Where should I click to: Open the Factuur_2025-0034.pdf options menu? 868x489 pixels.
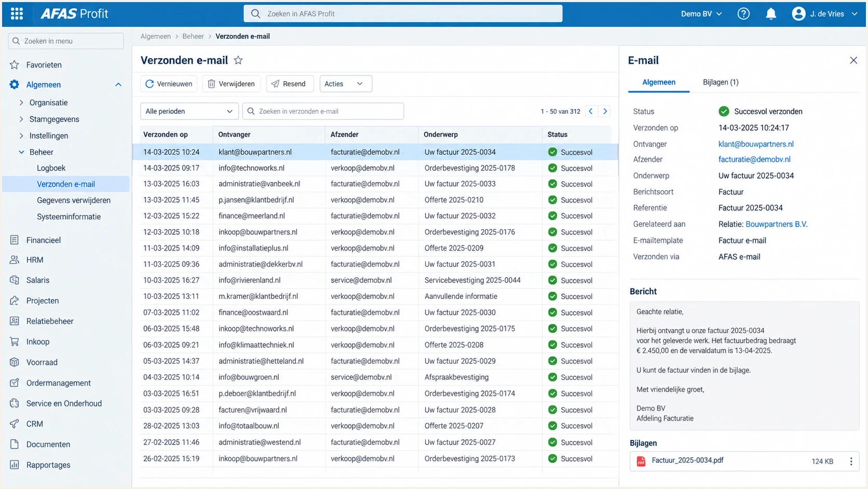click(851, 461)
